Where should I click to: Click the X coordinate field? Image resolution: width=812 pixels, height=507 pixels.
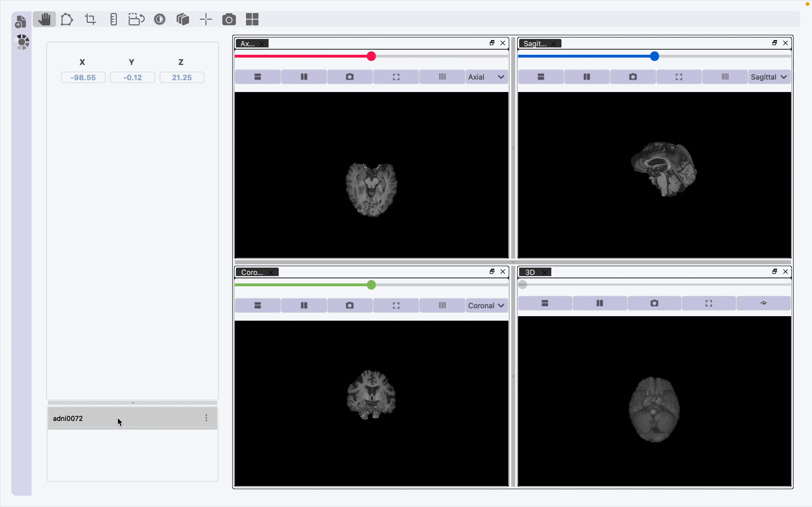point(83,77)
